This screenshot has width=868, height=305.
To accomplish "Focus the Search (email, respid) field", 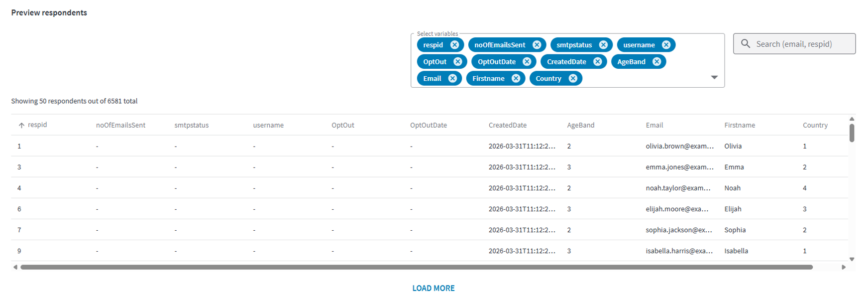I will 794,44.
